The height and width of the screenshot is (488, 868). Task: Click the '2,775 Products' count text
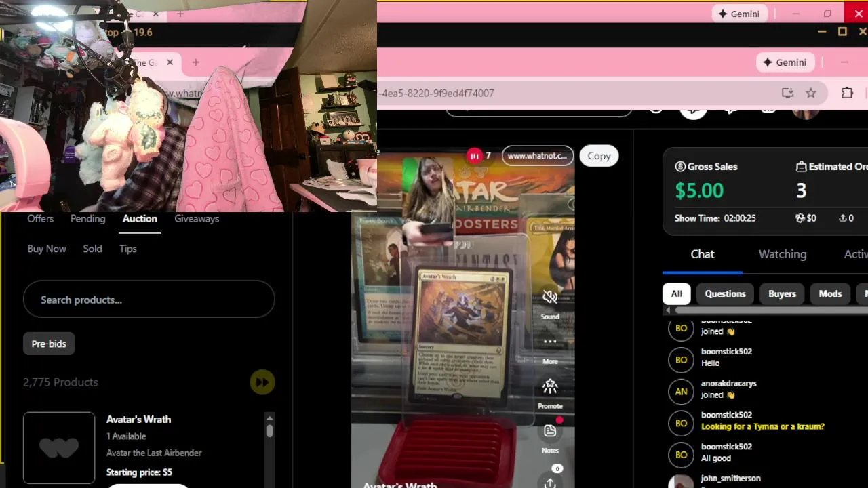coord(60,382)
